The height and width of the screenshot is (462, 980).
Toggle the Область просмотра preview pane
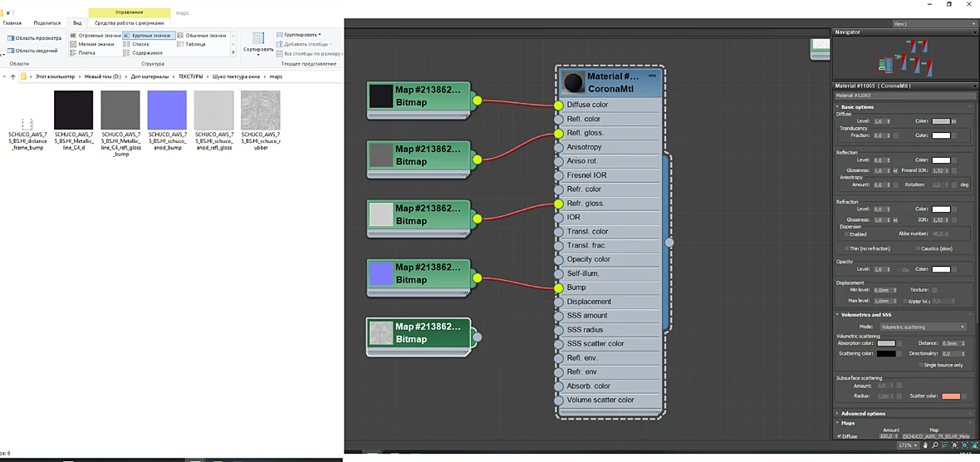35,38
